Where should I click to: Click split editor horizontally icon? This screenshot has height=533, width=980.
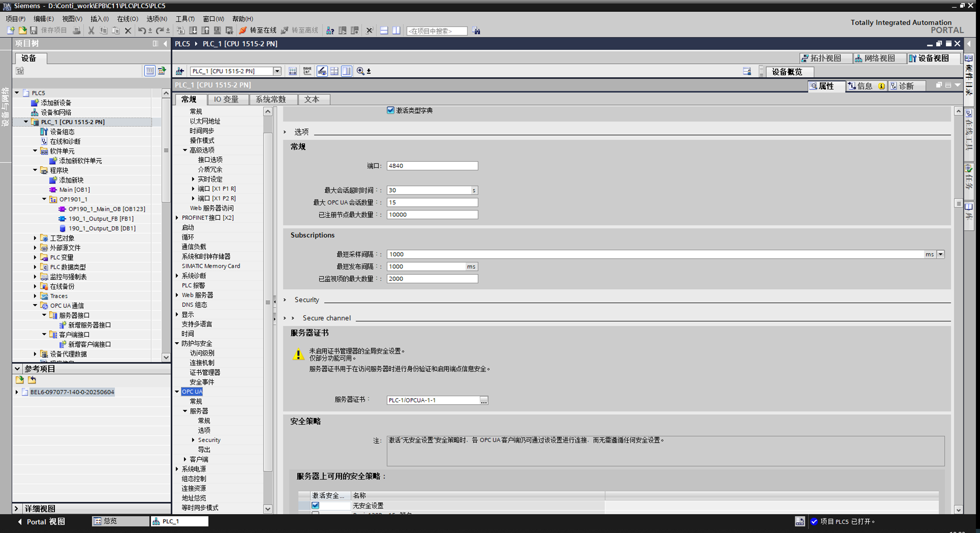click(x=384, y=31)
